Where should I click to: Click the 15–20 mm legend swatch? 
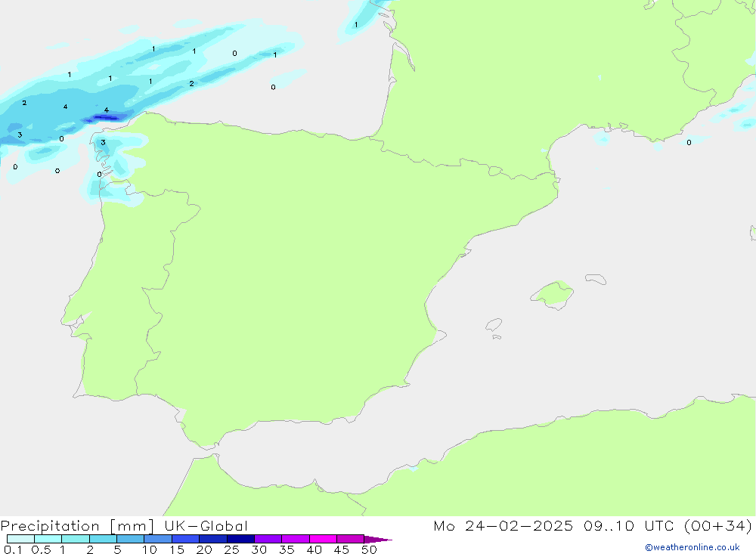(185, 539)
